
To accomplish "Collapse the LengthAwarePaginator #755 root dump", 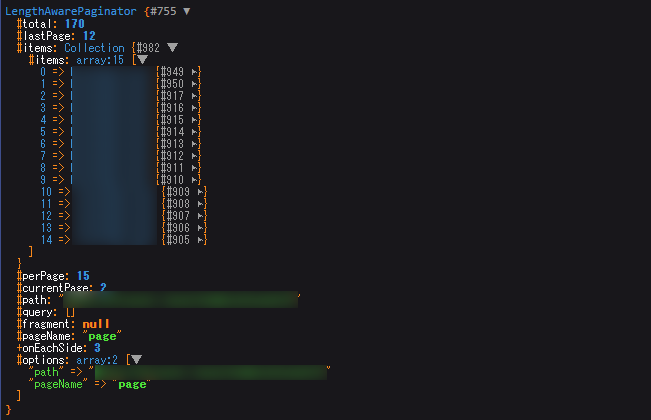I will click(x=187, y=11).
